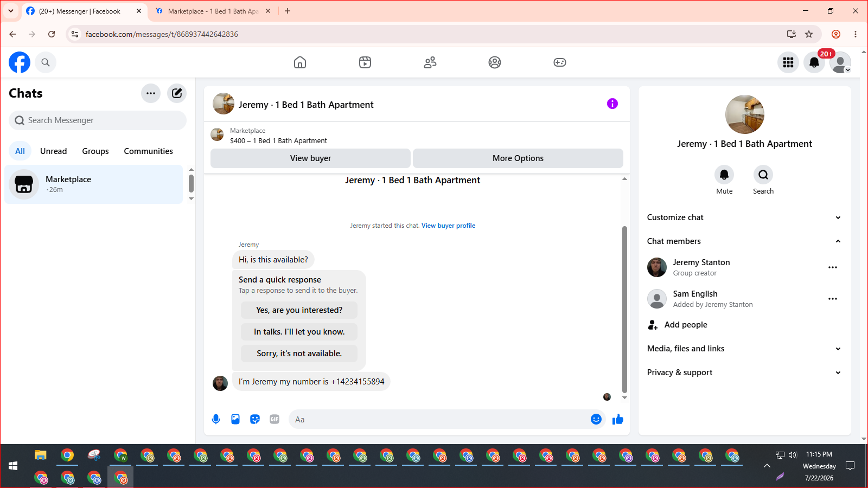This screenshot has height=488, width=868.
Task: Open the View buyer profile link
Action: click(x=448, y=226)
